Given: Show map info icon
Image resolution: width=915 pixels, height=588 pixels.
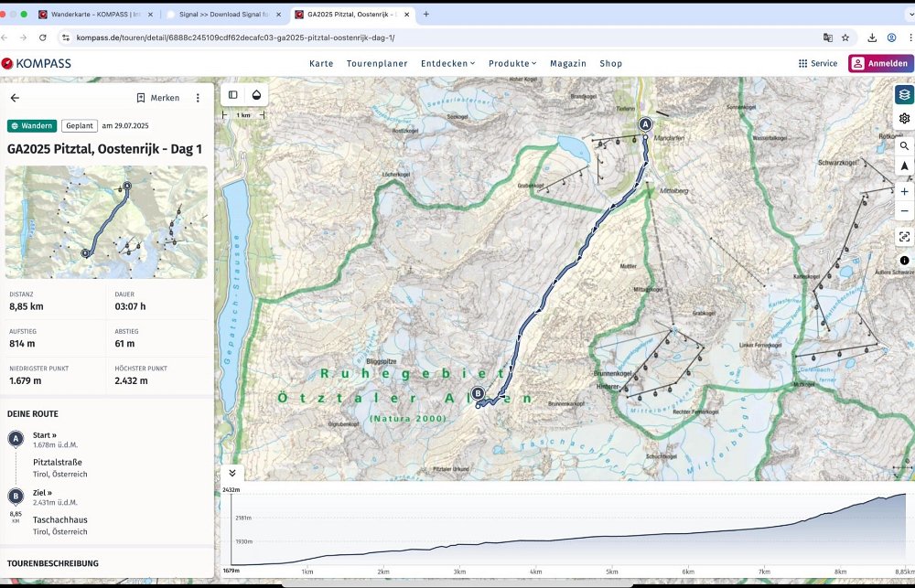Looking at the screenshot, I should pyautogui.click(x=904, y=261).
